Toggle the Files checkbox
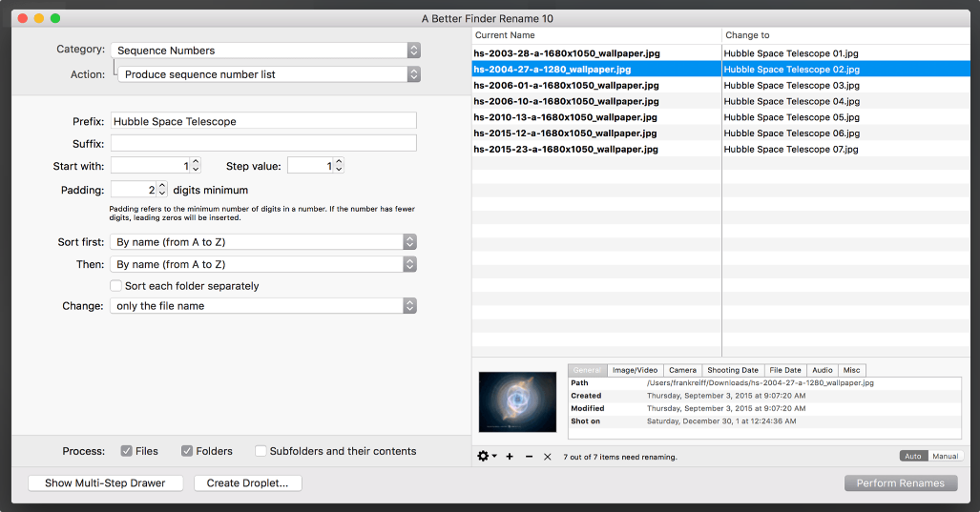 (x=126, y=451)
